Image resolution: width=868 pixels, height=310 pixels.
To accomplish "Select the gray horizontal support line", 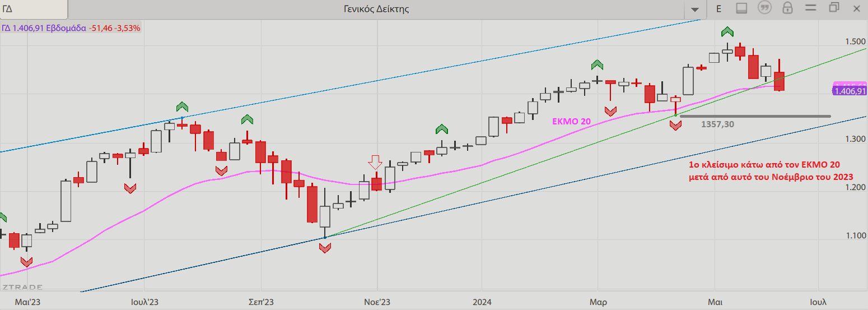I will coord(754,116).
